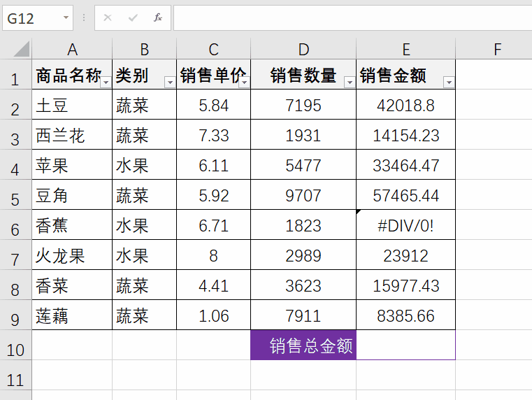Click the amount cell 23912
This screenshot has height=400, width=532.
(x=405, y=255)
